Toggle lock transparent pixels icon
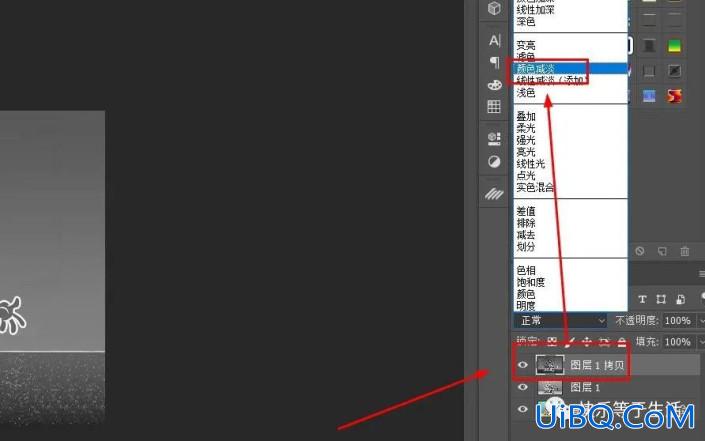Screen dimensions: 705x441 click(552, 342)
